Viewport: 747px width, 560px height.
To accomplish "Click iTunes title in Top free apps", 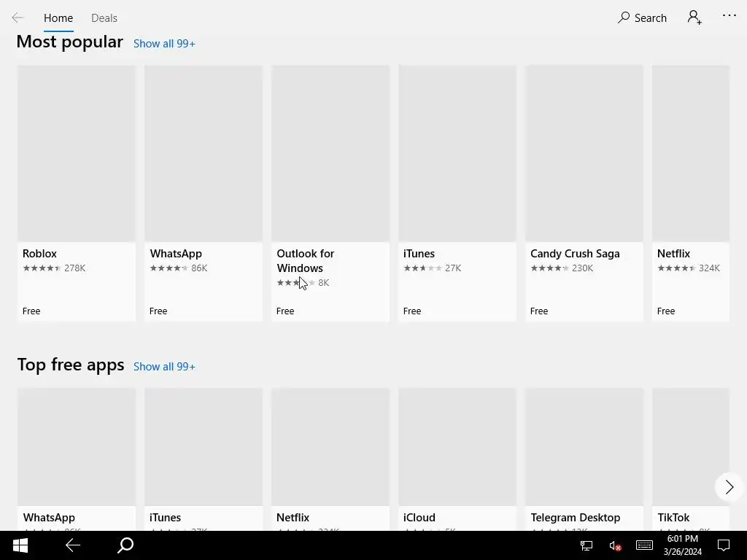I will tap(166, 518).
